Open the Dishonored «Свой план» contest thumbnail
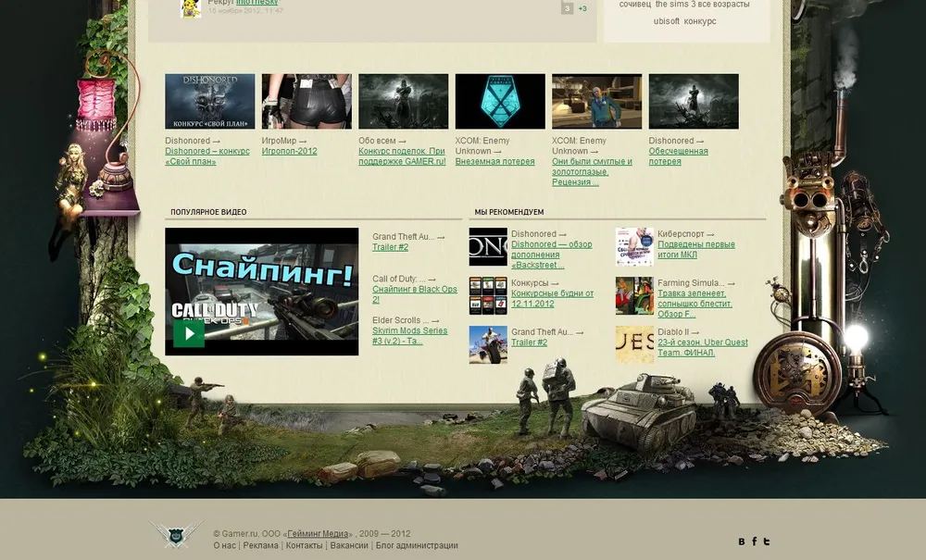The image size is (926, 560). tap(209, 101)
